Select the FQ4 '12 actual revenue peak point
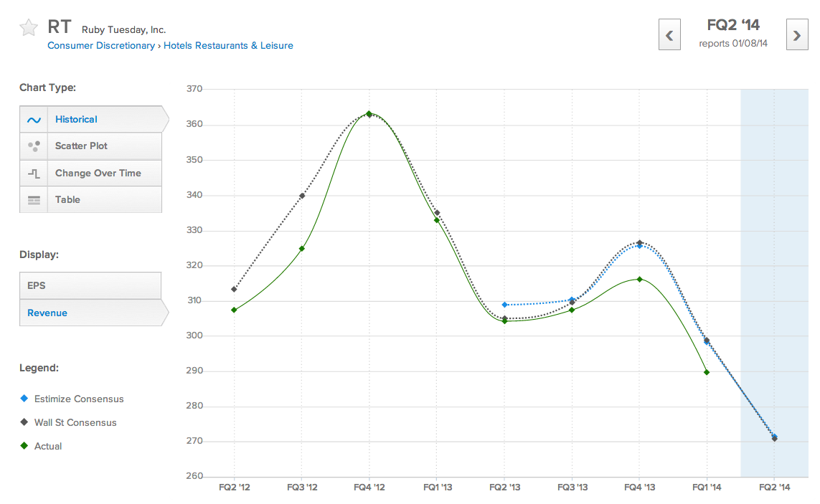Screen dimensions: 820x504 [x=369, y=113]
